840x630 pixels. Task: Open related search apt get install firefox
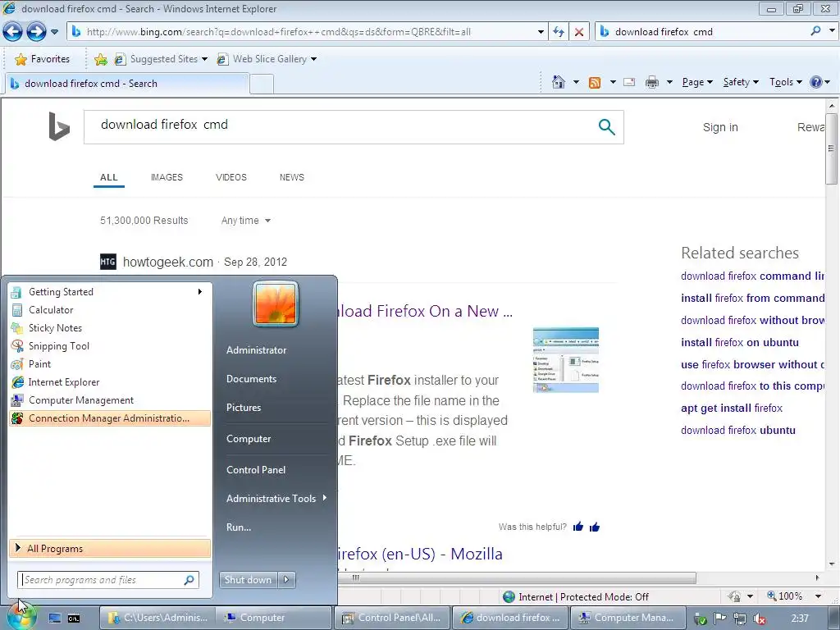tap(731, 409)
